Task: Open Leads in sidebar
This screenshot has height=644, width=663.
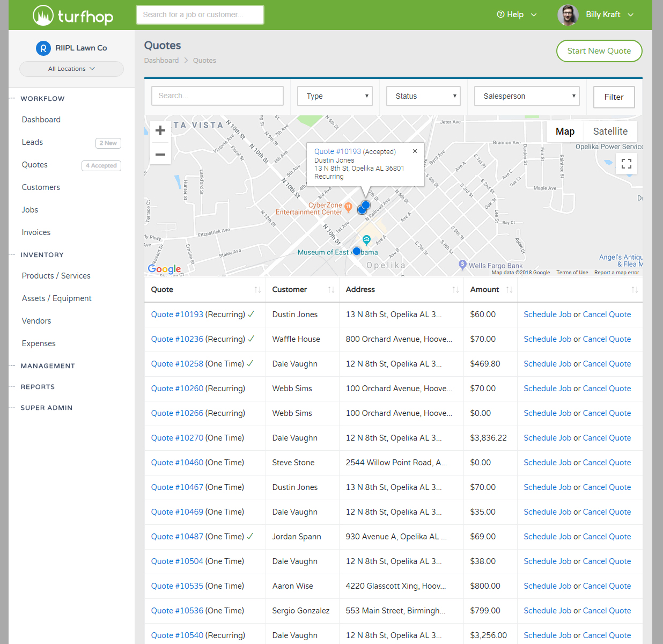Action: pos(32,142)
